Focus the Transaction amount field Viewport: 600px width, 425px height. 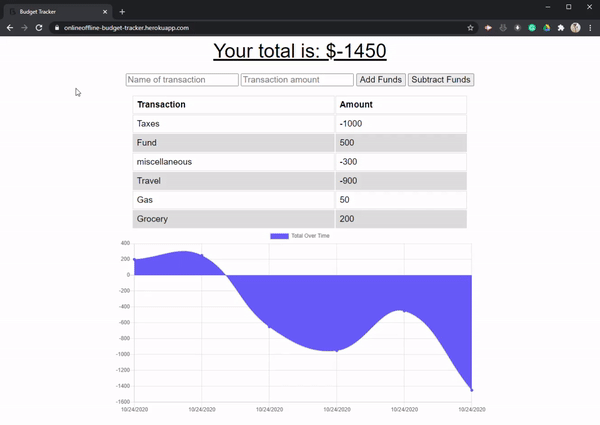[x=297, y=80]
